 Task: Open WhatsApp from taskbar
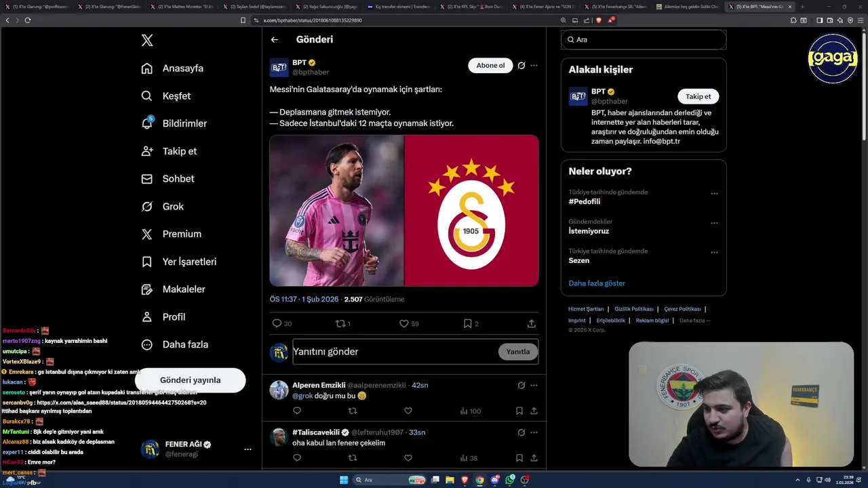pyautogui.click(x=510, y=480)
